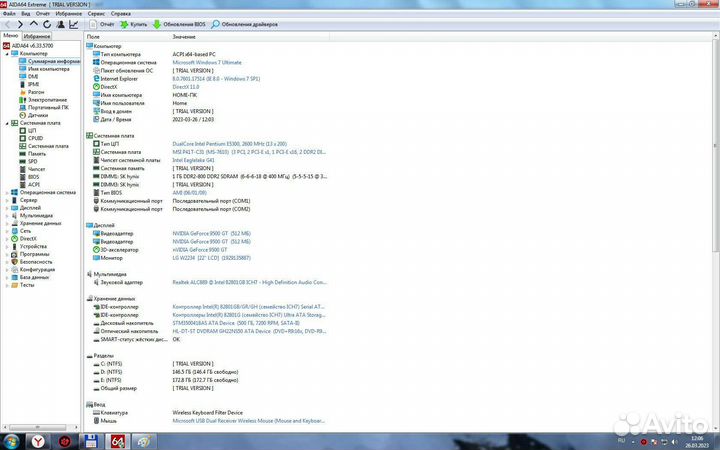Go back with the left arrow button
Image resolution: width=720 pixels, height=450 pixels.
tap(7, 24)
